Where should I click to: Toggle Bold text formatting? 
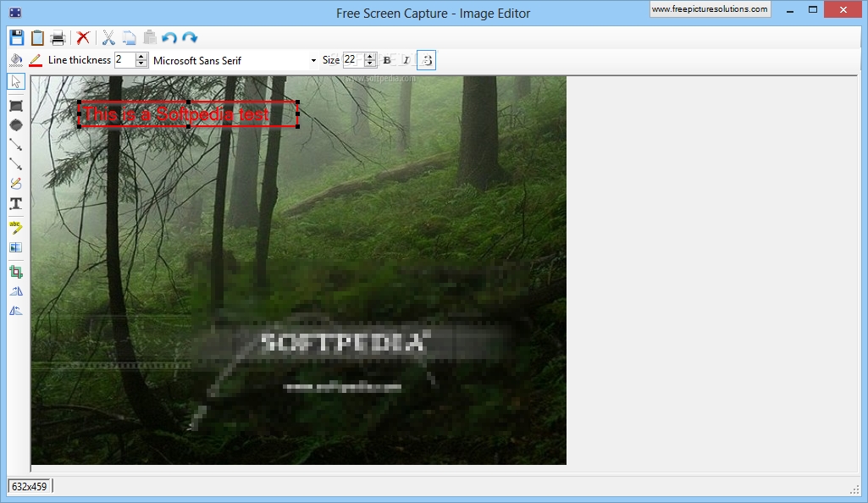(387, 60)
